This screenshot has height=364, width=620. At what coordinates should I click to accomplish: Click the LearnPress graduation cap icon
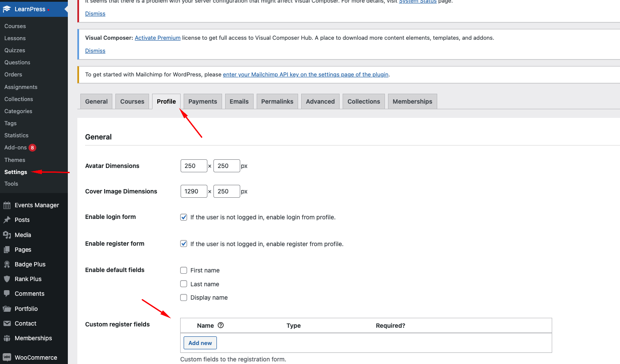pyautogui.click(x=7, y=9)
